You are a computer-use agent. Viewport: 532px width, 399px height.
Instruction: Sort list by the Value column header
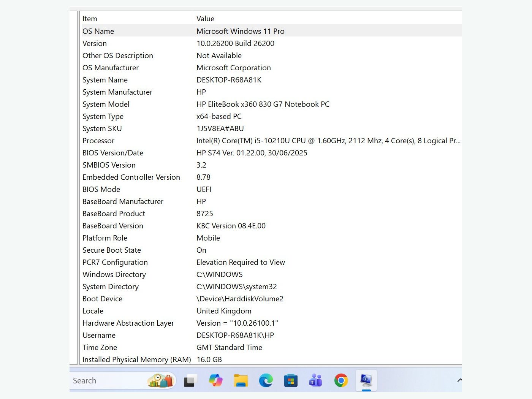pyautogui.click(x=328, y=19)
